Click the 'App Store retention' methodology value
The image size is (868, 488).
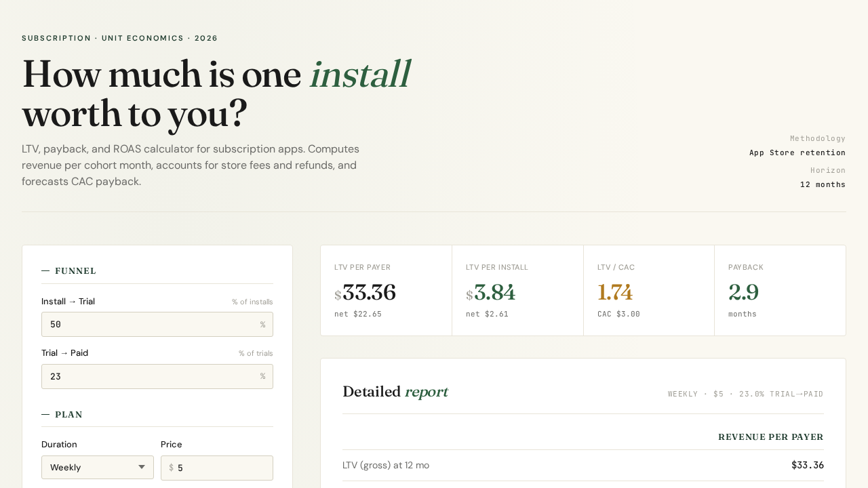[x=797, y=152]
